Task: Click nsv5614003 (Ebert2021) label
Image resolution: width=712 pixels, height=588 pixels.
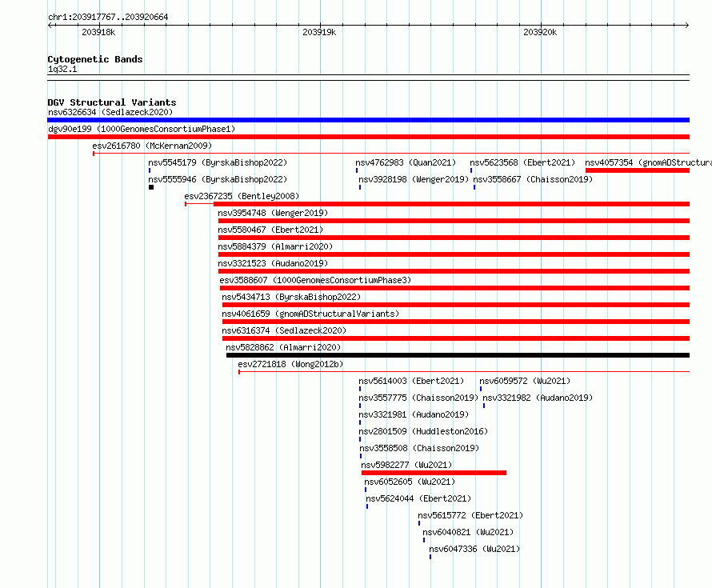Action: [411, 381]
